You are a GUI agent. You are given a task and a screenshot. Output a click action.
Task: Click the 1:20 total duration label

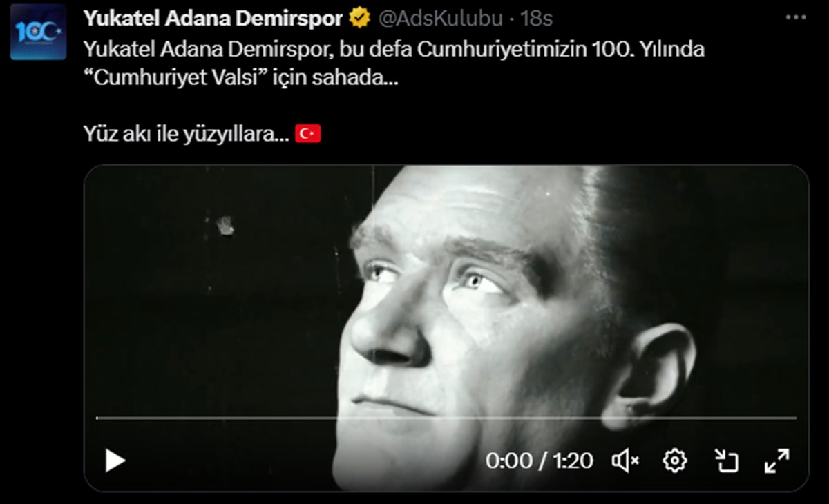pos(572,461)
